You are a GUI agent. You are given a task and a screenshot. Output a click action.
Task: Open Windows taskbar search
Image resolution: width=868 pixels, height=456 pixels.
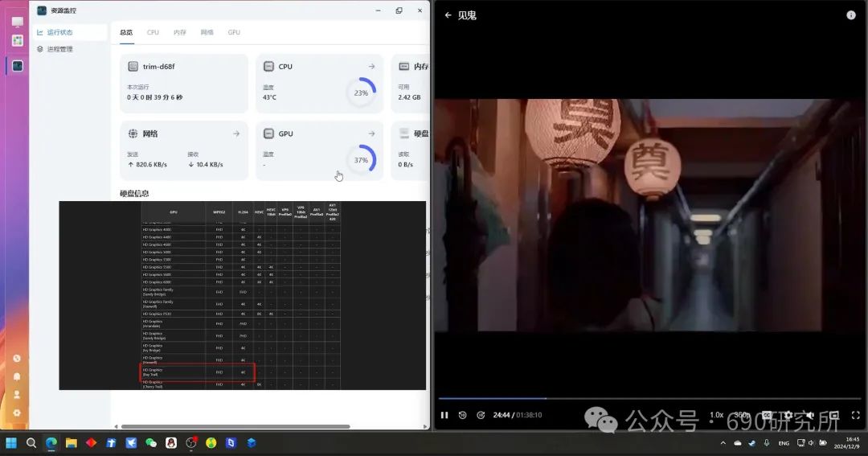31,442
